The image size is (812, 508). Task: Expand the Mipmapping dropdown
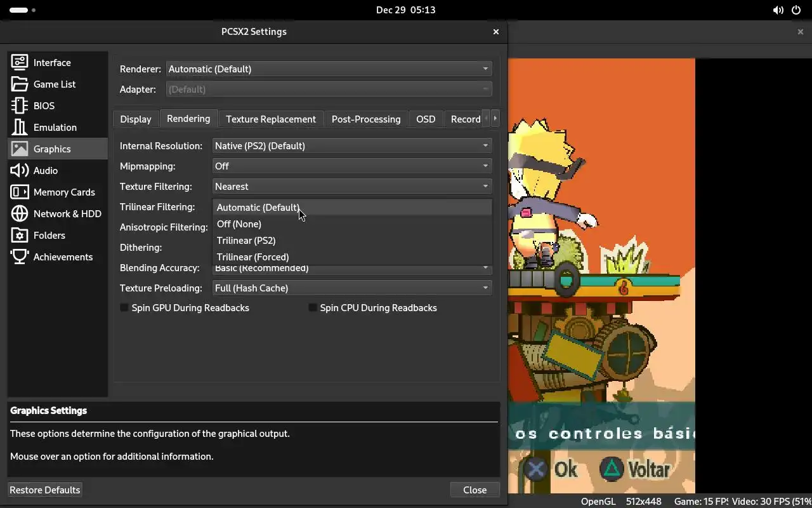tap(352, 166)
